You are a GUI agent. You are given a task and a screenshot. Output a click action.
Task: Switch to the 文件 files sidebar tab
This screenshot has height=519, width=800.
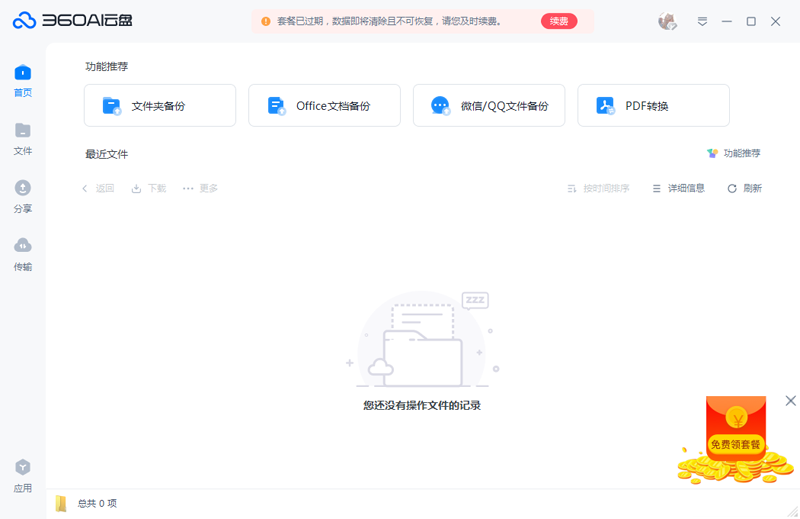click(x=22, y=137)
